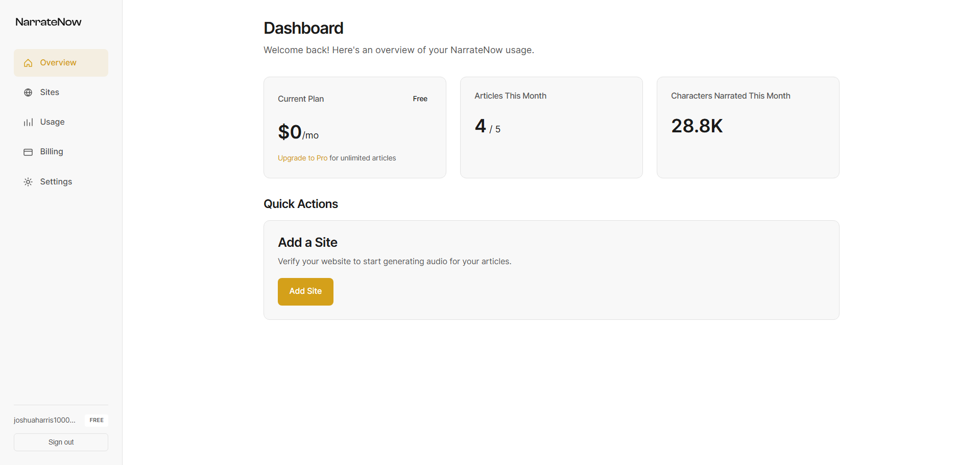Click the Dashboard page heading
Screen dimensions: 980x465
[x=303, y=28]
